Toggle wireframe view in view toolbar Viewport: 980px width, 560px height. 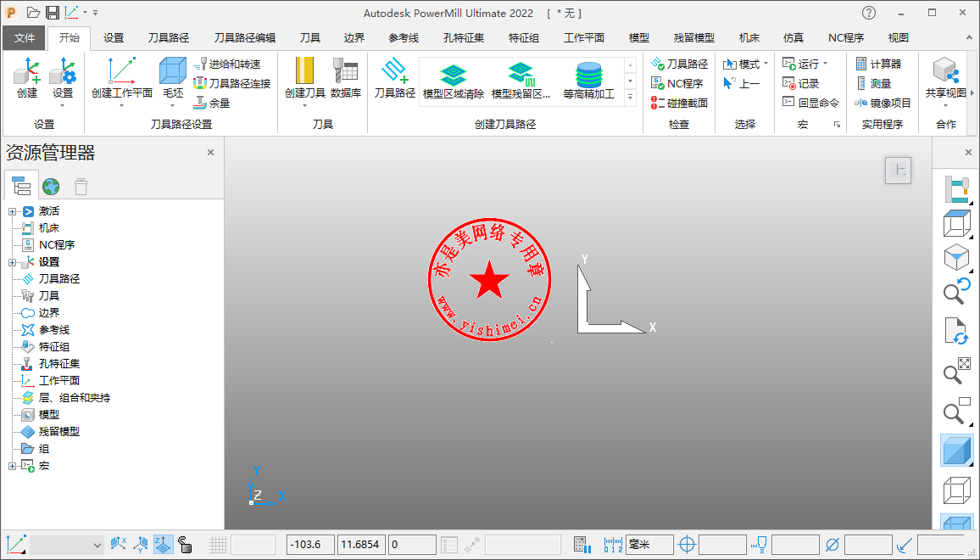tap(956, 491)
